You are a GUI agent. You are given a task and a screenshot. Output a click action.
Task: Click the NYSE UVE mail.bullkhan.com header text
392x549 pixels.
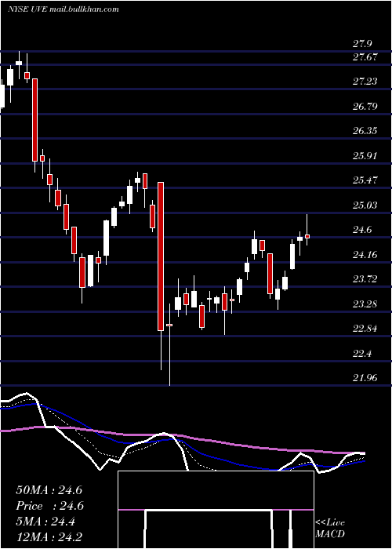coord(64,9)
